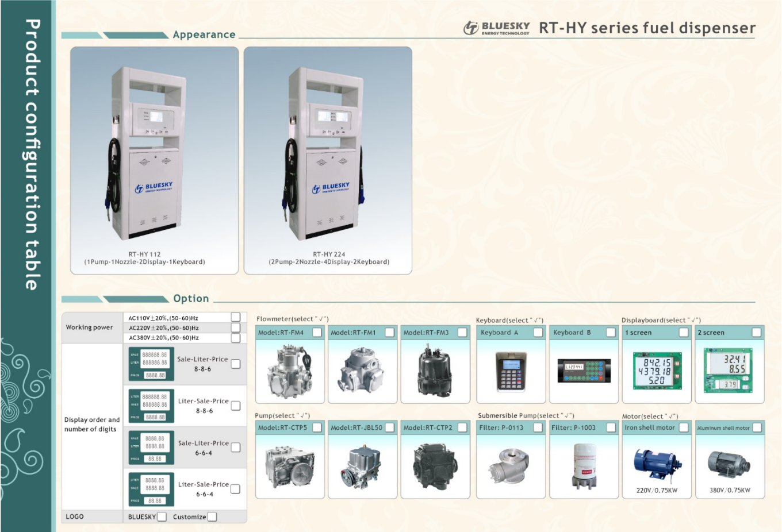Image resolution: width=782 pixels, height=532 pixels.
Task: Click the '220V/0.75KW' motor label
Action: (x=657, y=491)
